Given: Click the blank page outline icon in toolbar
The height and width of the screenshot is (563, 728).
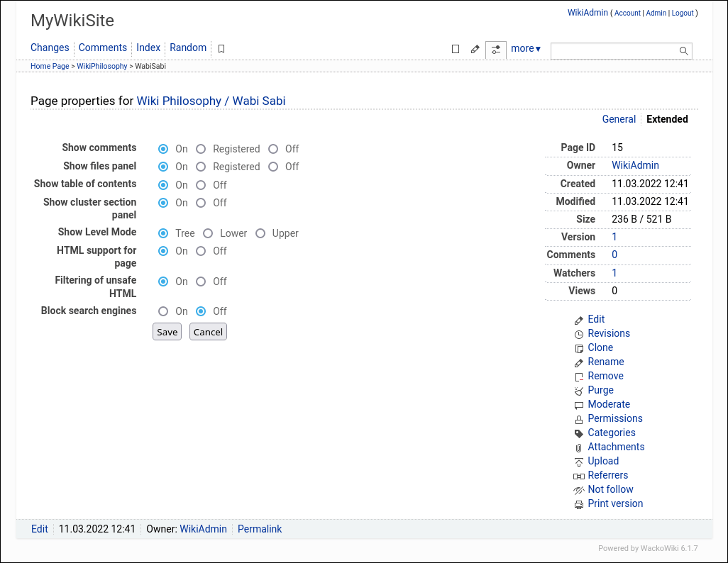Looking at the screenshot, I should click(x=455, y=48).
